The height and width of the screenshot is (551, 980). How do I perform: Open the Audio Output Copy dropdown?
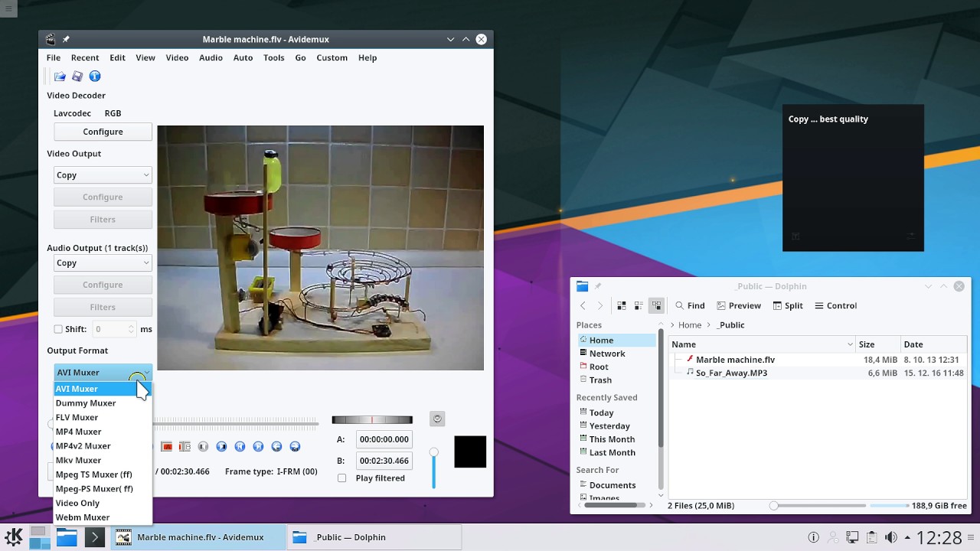click(x=103, y=263)
